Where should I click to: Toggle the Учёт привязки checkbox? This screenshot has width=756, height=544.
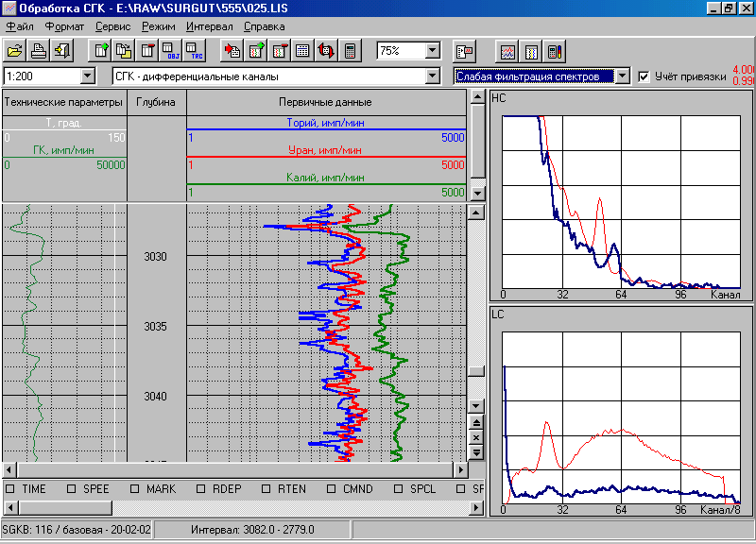point(644,76)
